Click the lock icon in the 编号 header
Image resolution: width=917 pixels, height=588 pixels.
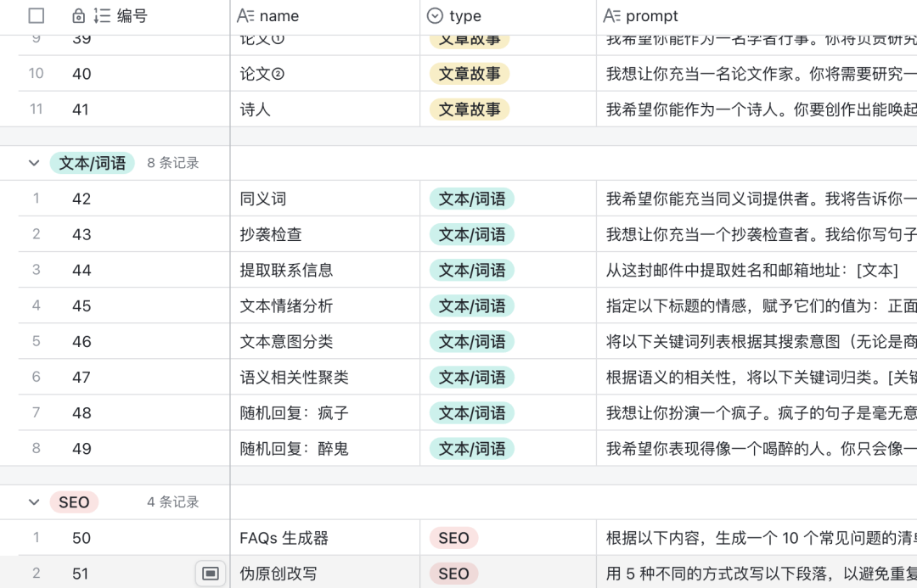(79, 16)
